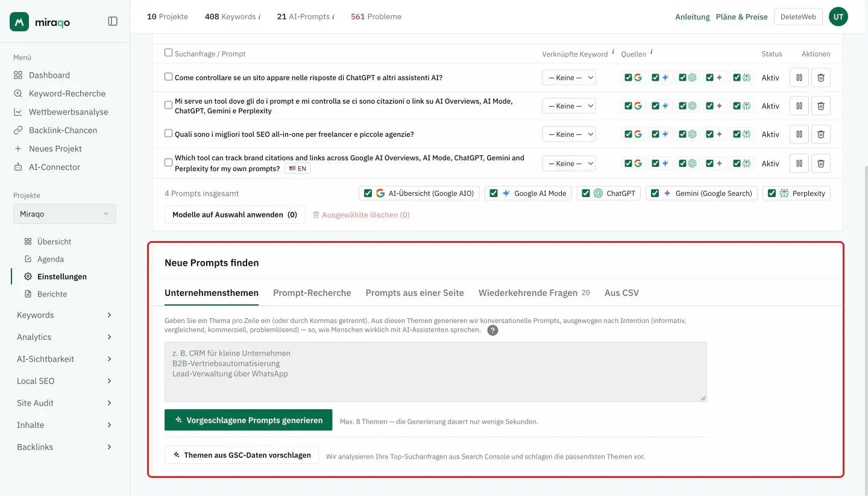Switch to the Prompts aus einer Seite tab
The height and width of the screenshot is (496, 868).
point(415,293)
